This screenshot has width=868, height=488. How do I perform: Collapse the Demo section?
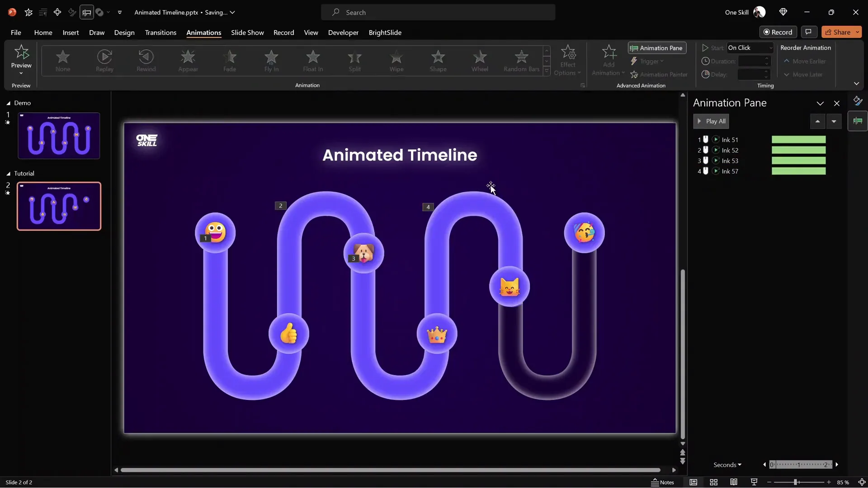tap(8, 103)
